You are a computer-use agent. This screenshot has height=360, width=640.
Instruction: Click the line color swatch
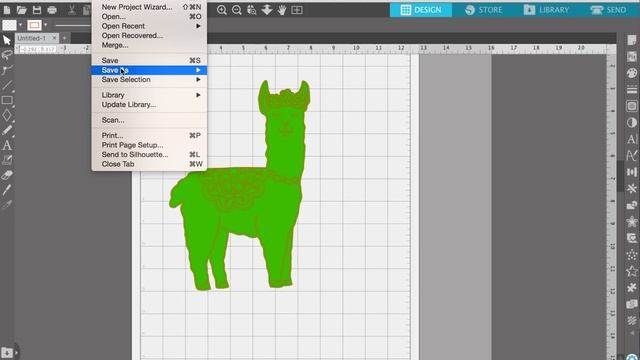pyautogui.click(x=34, y=25)
